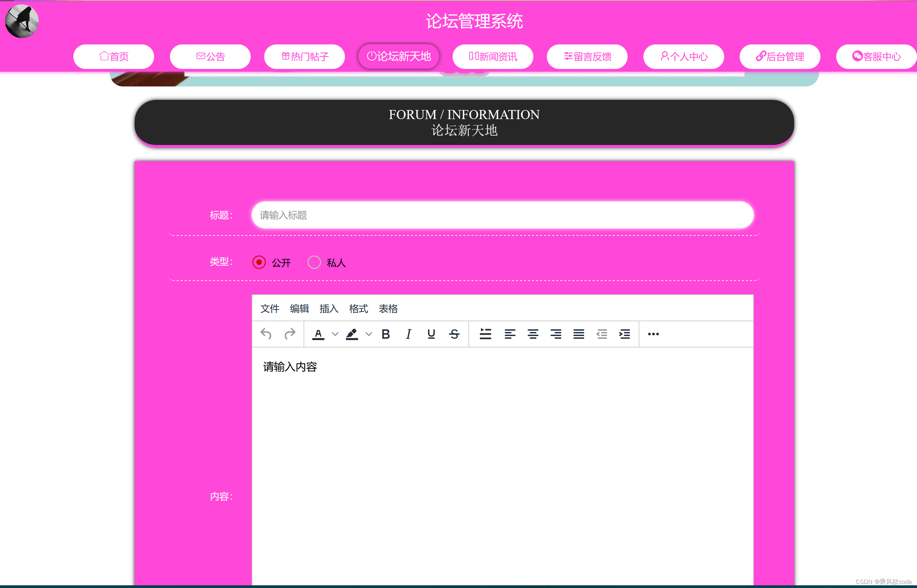Select the align center icon
This screenshot has width=917, height=588.
coord(534,334)
